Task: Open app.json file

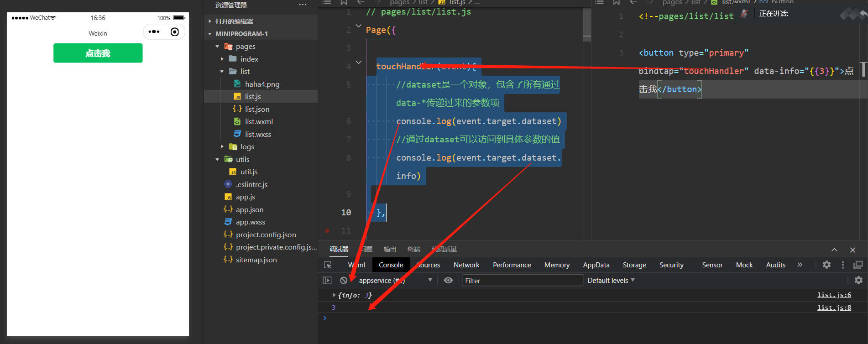Action: (249, 209)
